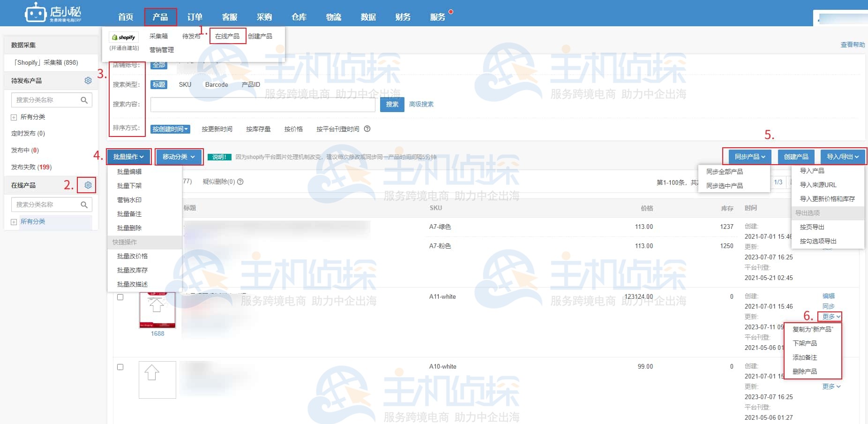The width and height of the screenshot is (868, 424).
Task: Click magnifier in 在线产品 category search
Action: coord(84,204)
